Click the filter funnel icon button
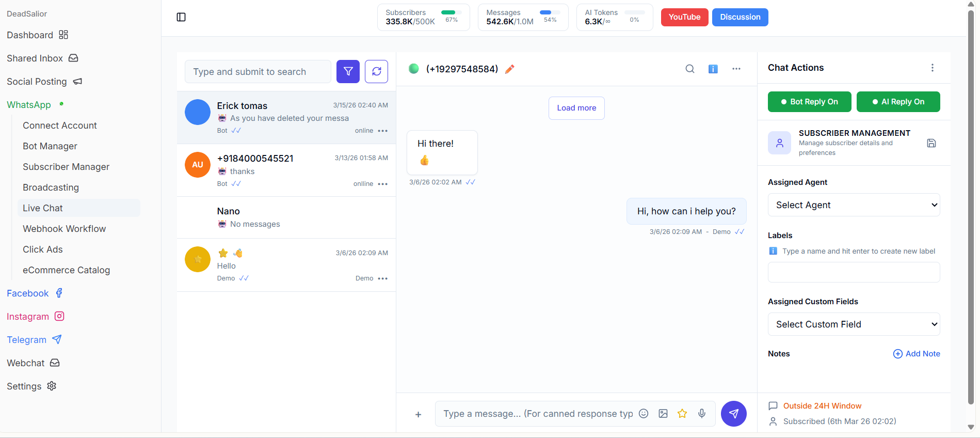The height and width of the screenshot is (438, 980). [348, 71]
